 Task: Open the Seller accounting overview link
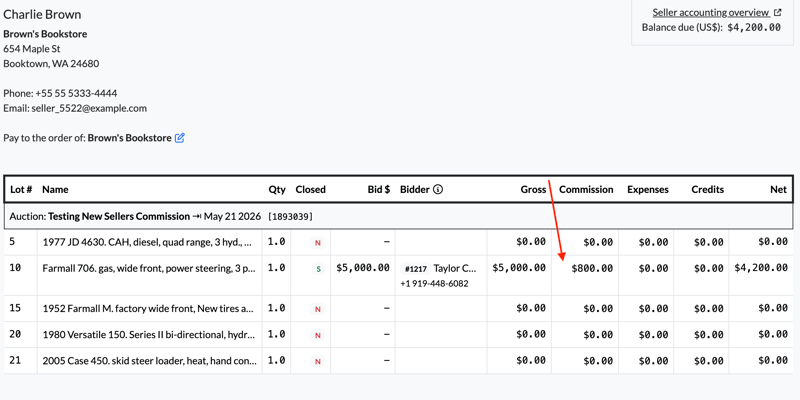(711, 13)
